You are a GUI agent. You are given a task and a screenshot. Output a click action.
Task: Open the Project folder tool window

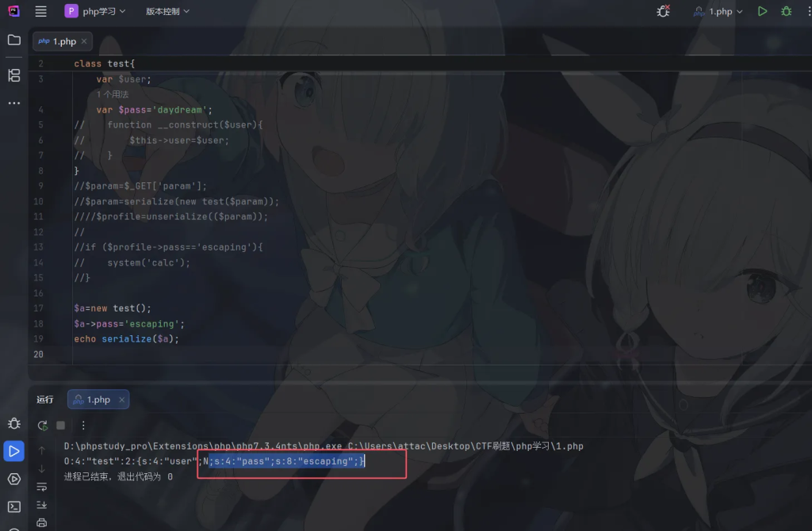(x=13, y=40)
